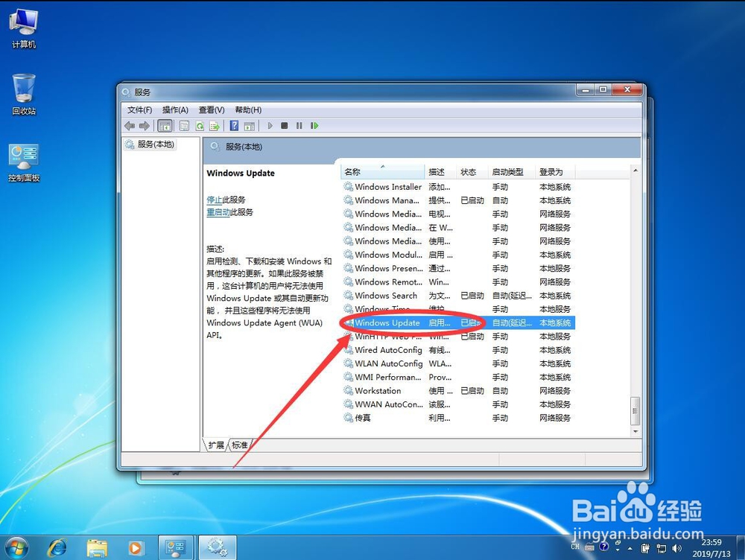Open the 控制面板 desktop icon
This screenshot has height=560, width=745.
point(24,163)
